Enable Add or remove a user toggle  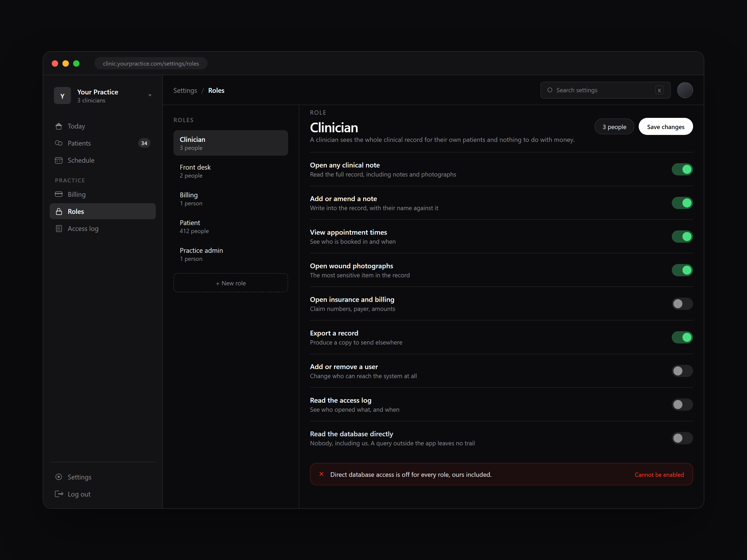tap(682, 371)
